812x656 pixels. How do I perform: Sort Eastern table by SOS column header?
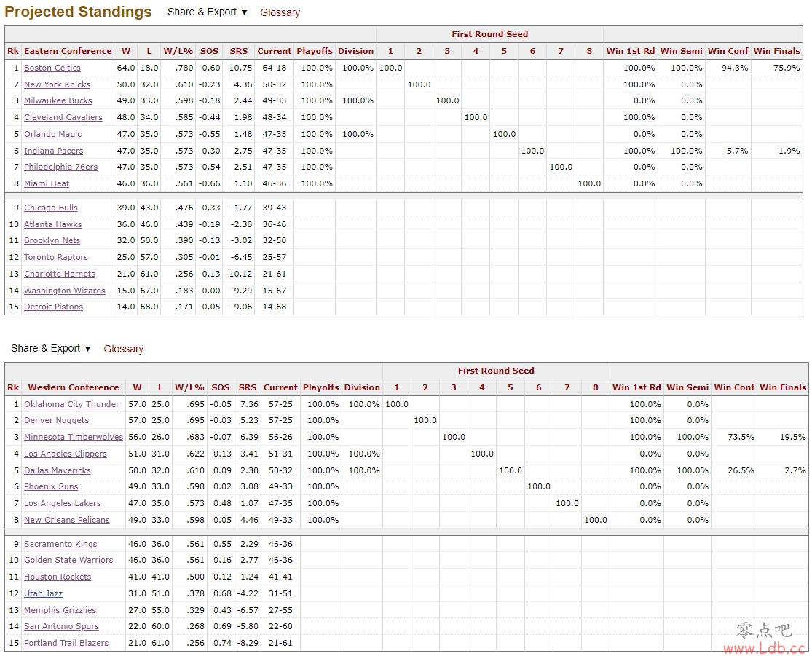click(209, 51)
